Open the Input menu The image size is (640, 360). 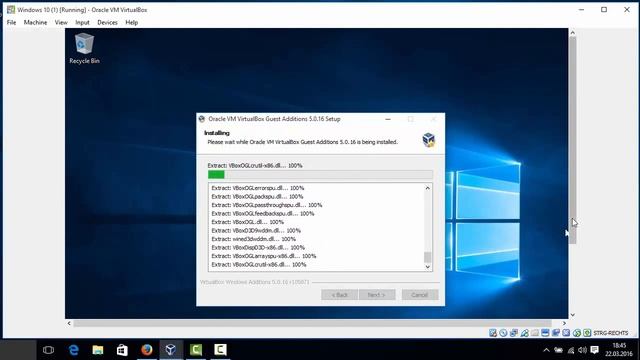pyautogui.click(x=82, y=22)
